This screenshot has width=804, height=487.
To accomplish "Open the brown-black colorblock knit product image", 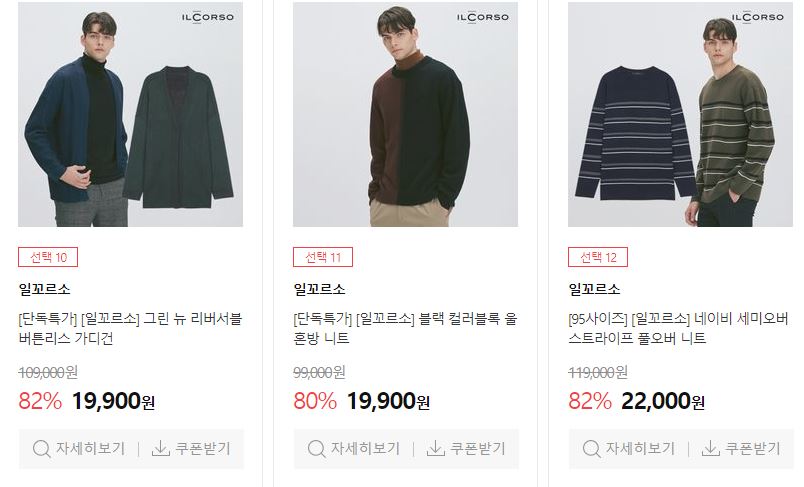I will (x=405, y=114).
